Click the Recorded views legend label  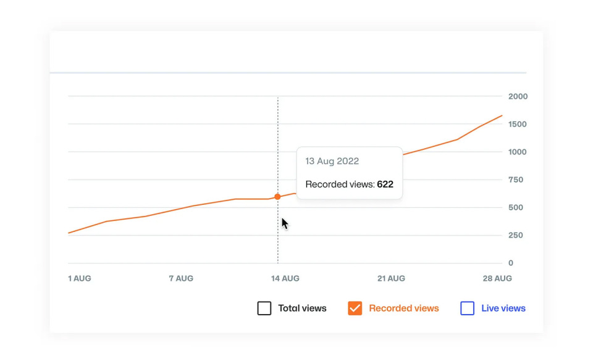403,308
